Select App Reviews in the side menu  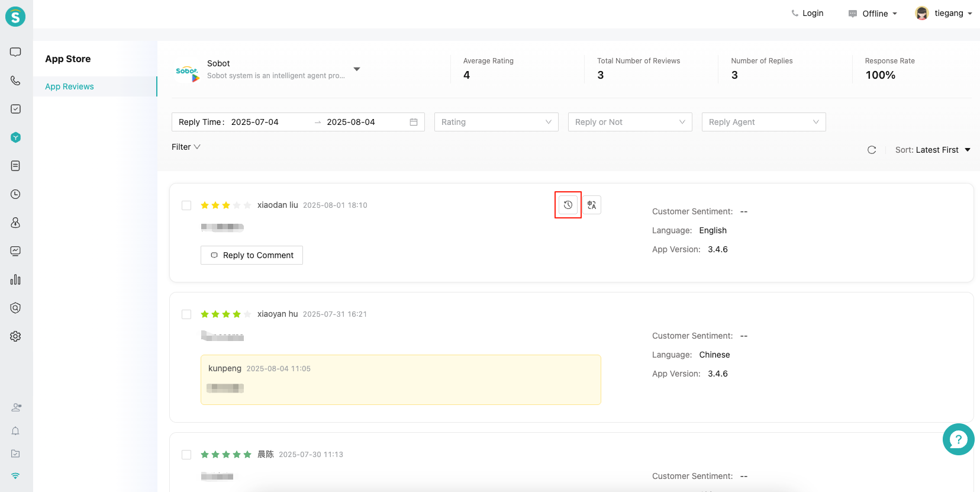click(x=70, y=86)
